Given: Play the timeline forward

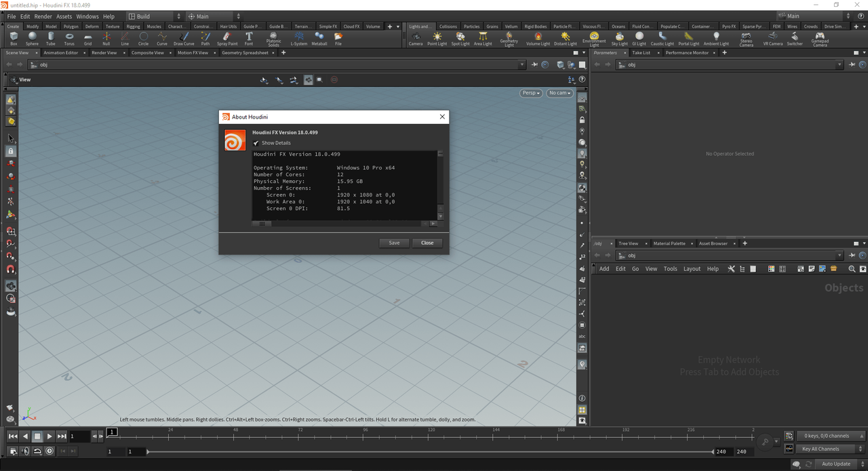Looking at the screenshot, I should 50,436.
